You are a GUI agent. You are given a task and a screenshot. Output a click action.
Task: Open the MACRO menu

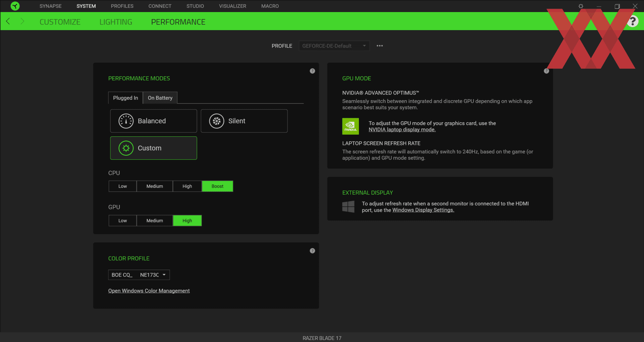tap(270, 6)
